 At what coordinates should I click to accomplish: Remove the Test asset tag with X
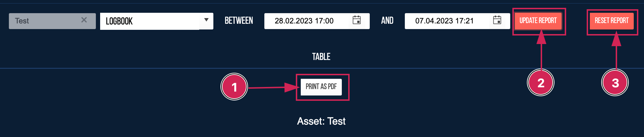tap(84, 20)
